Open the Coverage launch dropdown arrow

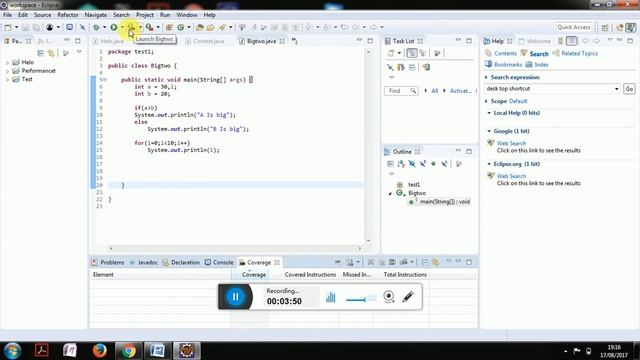pyautogui.click(x=140, y=27)
